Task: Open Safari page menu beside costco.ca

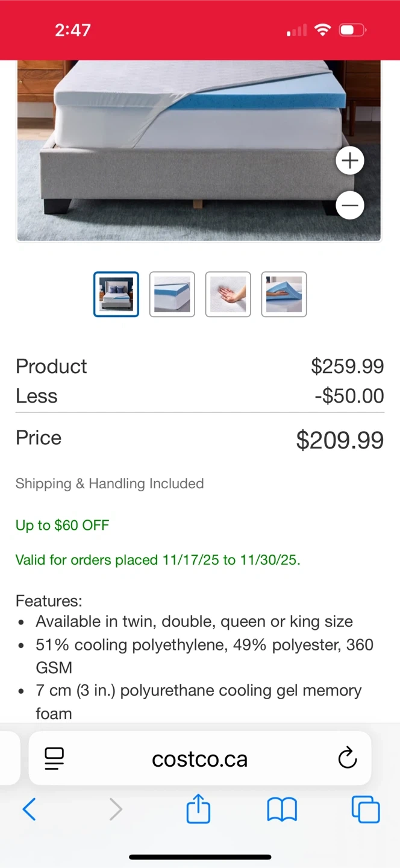Action: pyautogui.click(x=54, y=758)
